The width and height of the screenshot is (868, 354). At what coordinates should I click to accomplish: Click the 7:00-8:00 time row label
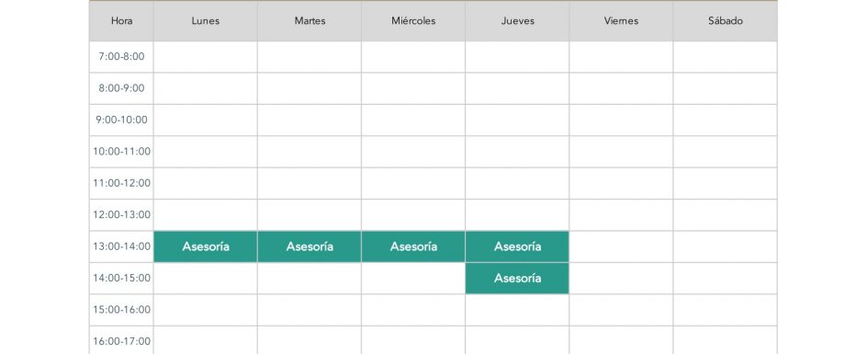[x=121, y=56]
